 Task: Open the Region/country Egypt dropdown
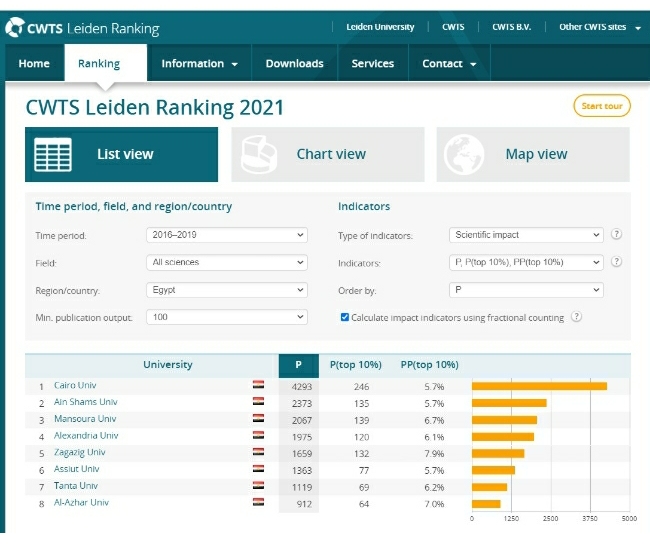[x=227, y=290]
